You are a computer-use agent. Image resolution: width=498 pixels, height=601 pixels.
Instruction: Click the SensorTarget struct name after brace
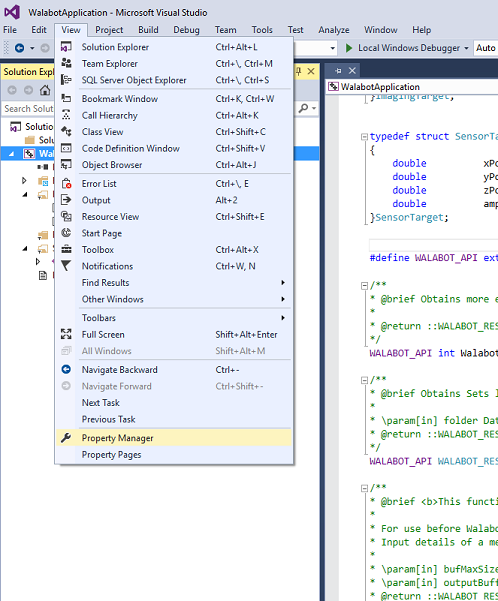tap(409, 217)
